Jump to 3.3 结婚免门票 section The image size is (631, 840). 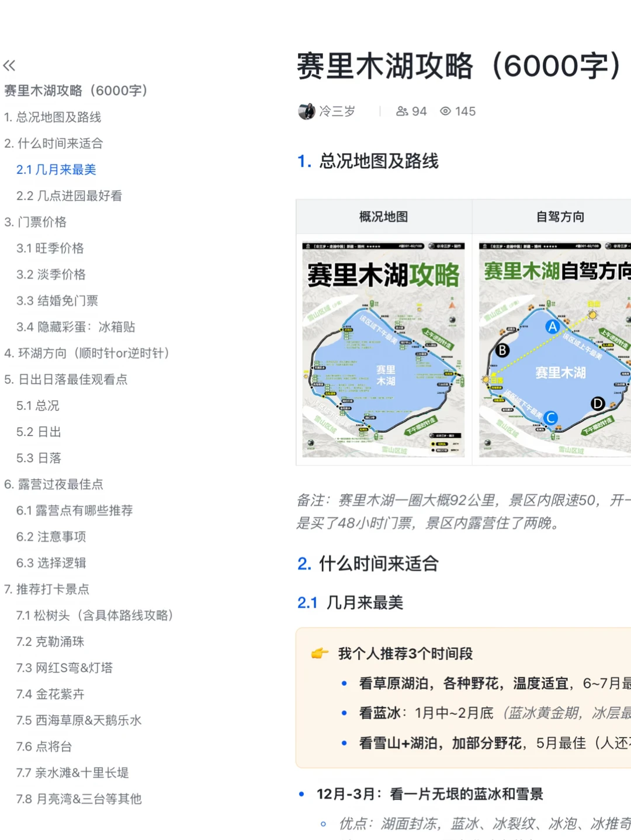tap(57, 301)
